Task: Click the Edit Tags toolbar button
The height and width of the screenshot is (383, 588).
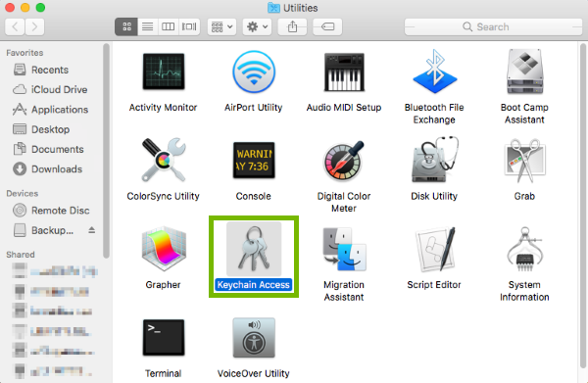Action: (x=327, y=27)
